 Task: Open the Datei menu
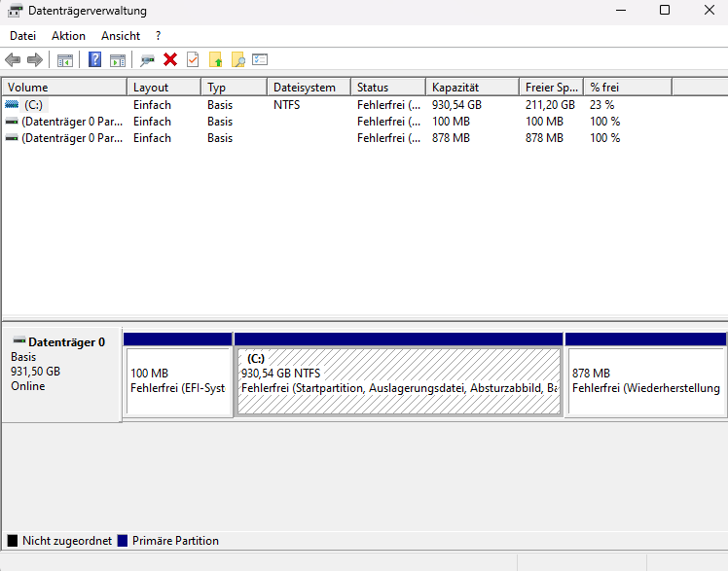22,36
